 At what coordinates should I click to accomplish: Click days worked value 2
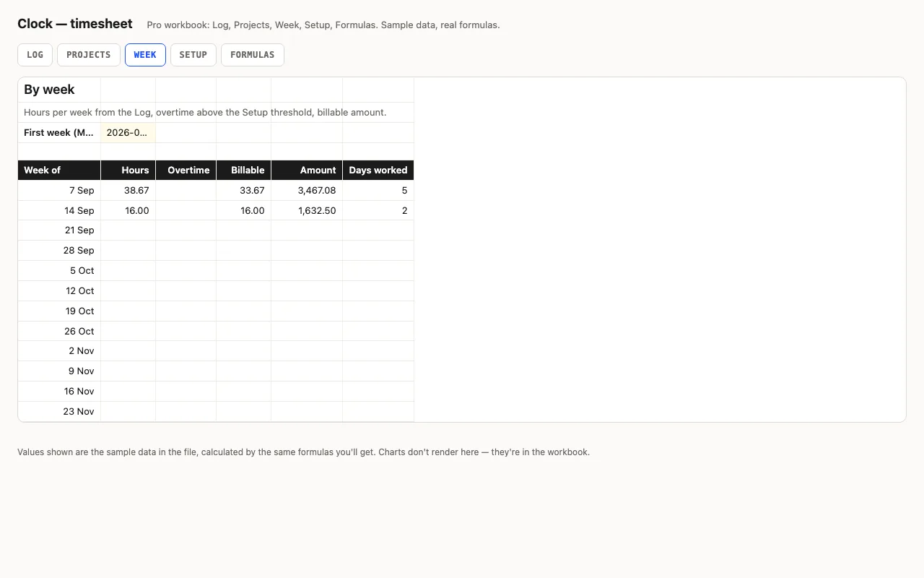click(x=378, y=211)
